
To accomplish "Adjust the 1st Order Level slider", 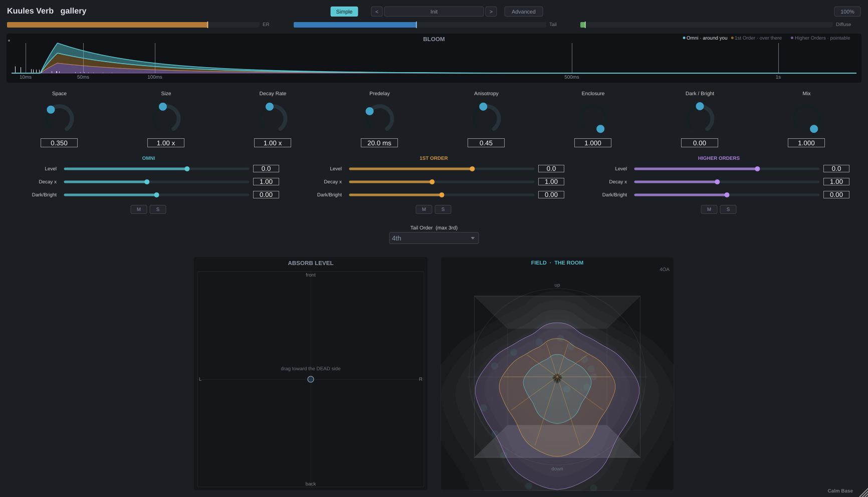I will [442, 169].
